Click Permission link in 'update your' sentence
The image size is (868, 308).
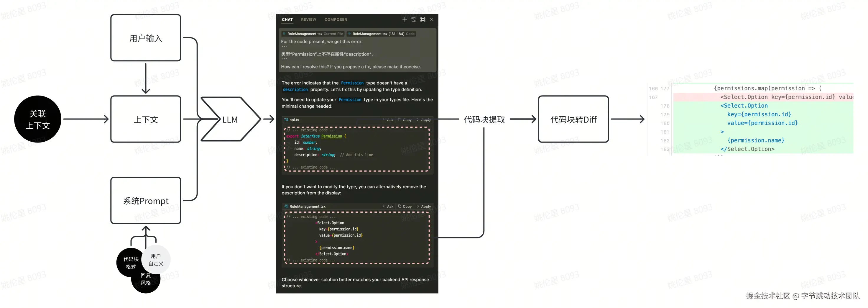(350, 100)
